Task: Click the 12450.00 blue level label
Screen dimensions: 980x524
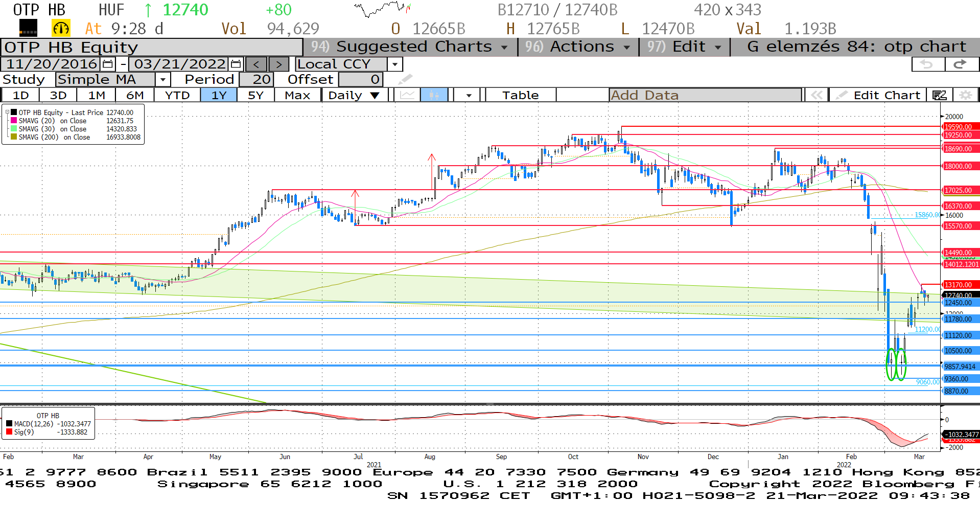Action: click(960, 303)
